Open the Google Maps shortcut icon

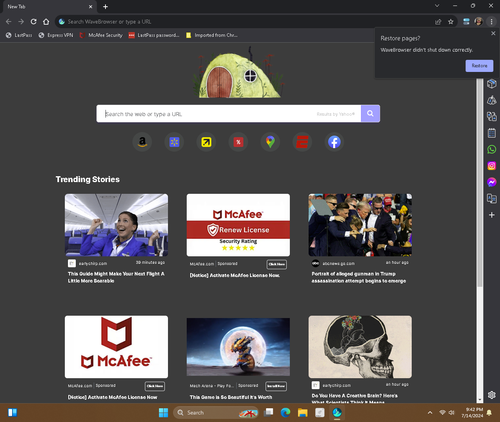[270, 142]
